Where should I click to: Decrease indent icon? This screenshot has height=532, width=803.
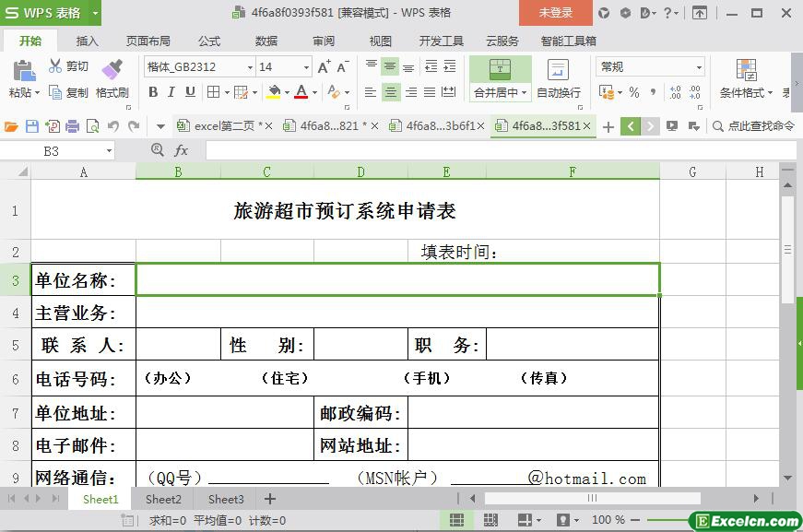click(431, 65)
